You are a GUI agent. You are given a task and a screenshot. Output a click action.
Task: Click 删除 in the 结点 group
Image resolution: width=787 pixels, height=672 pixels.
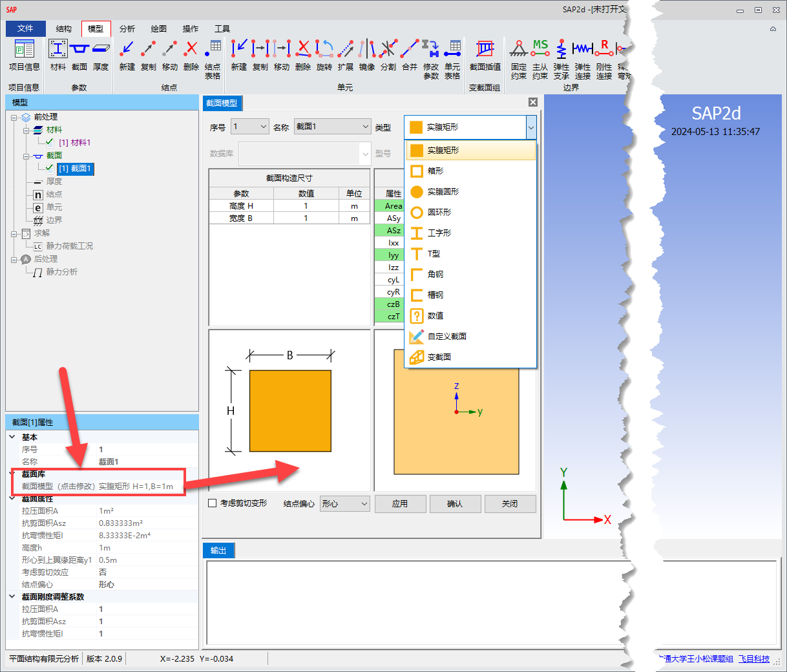191,55
